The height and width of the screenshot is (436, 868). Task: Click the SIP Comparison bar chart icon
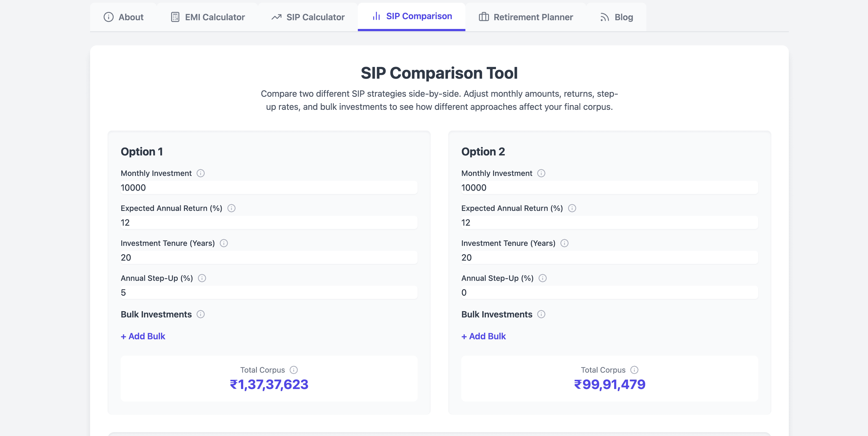[x=376, y=16]
